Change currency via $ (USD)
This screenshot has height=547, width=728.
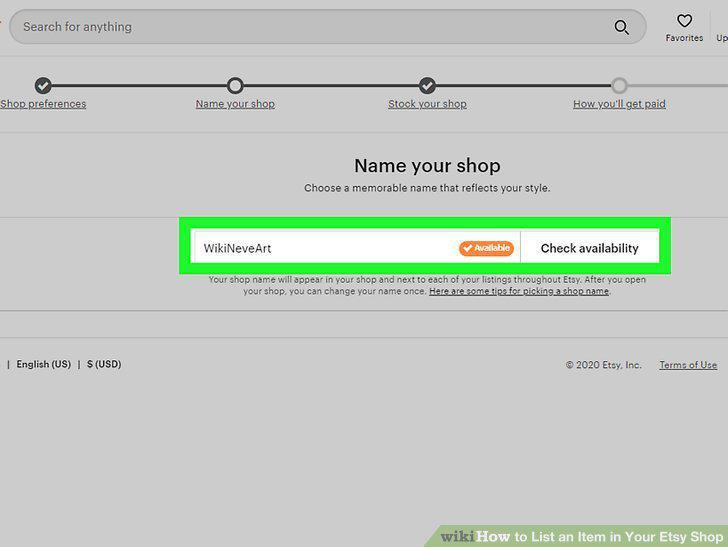(x=104, y=364)
